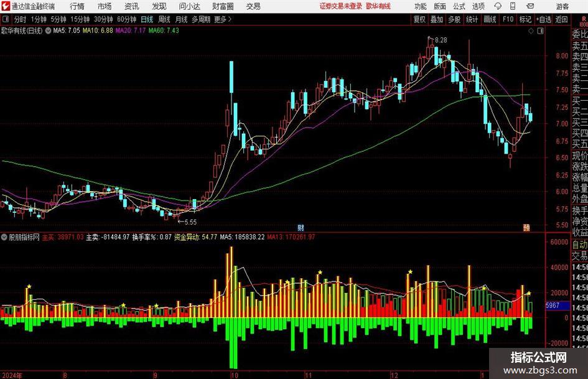Click the 主买: 38971.03 value
Screen dimensions: 588x379
pos(63,237)
